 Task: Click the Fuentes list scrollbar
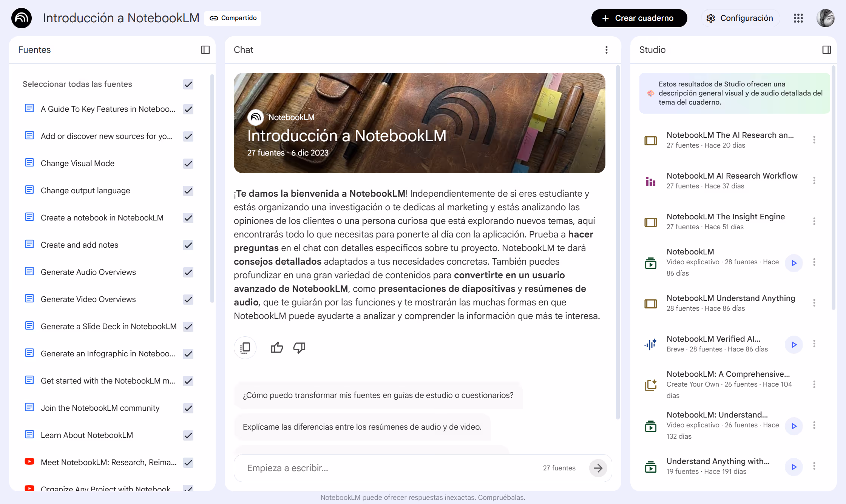(212, 189)
